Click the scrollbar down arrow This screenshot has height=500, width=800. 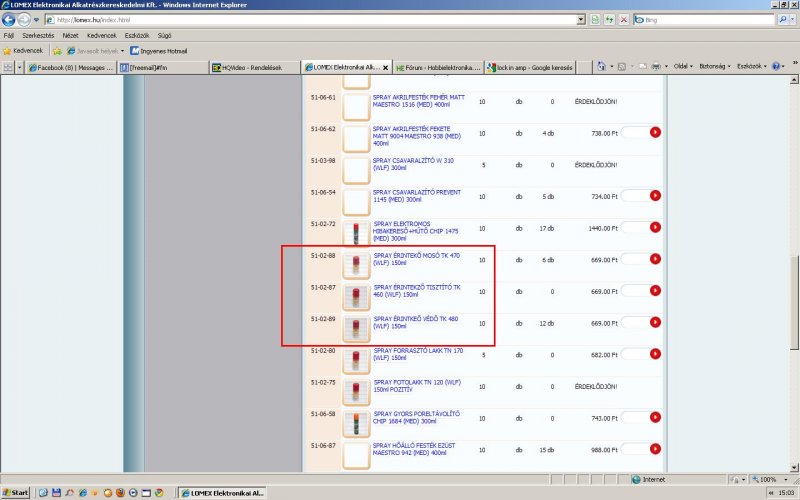[794, 467]
